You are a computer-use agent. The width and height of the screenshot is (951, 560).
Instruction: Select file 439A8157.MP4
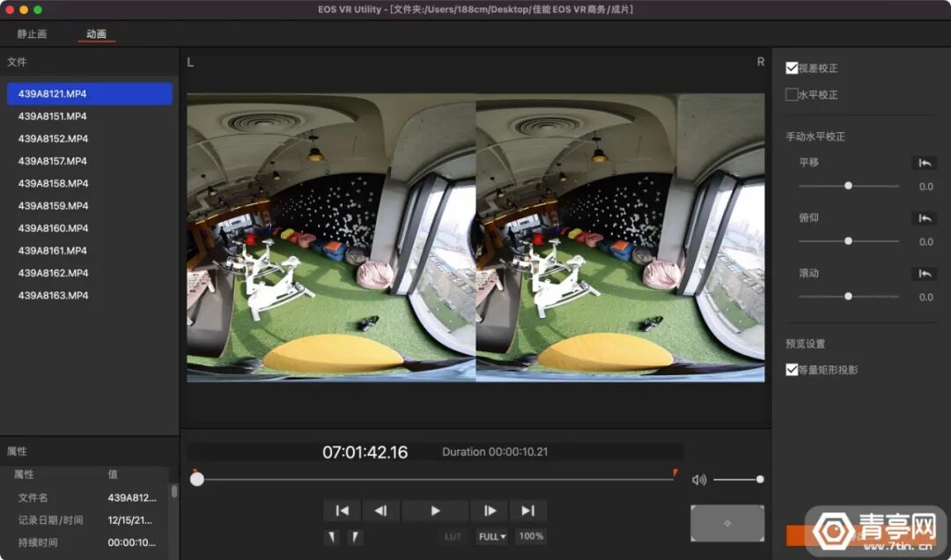(90, 161)
